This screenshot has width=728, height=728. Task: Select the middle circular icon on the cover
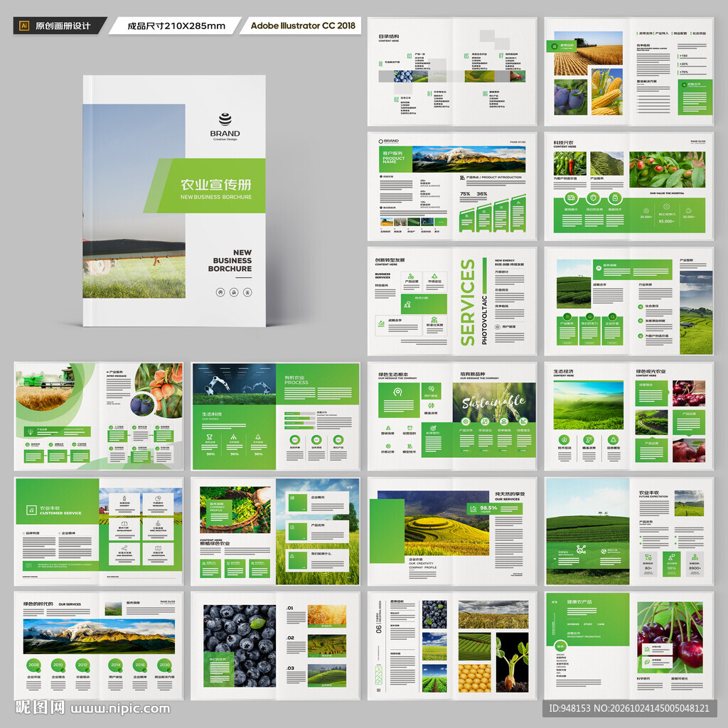pyautogui.click(x=234, y=292)
